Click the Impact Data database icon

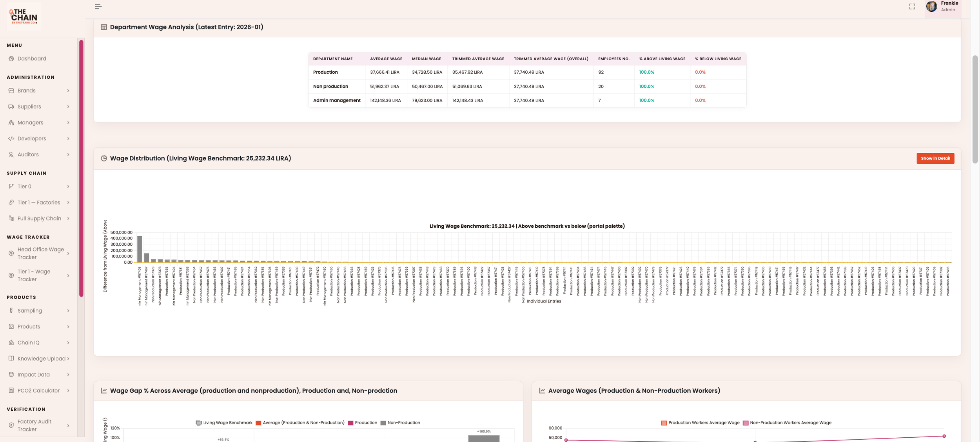(x=11, y=375)
